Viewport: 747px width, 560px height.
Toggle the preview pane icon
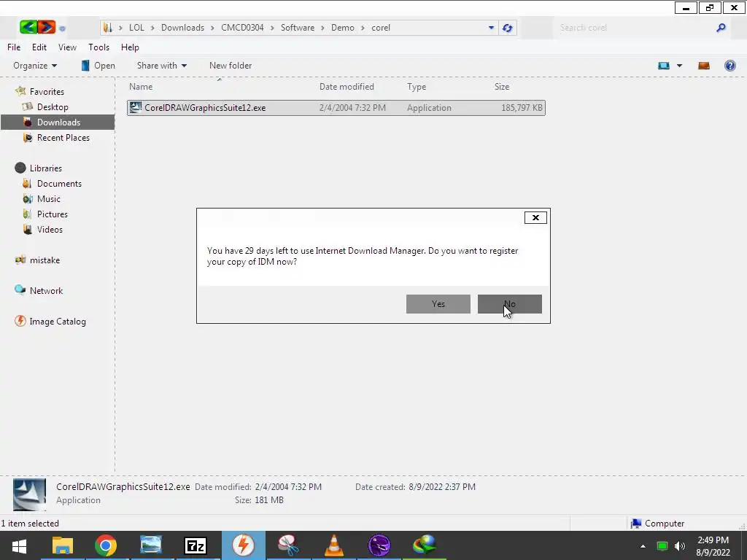pyautogui.click(x=704, y=66)
